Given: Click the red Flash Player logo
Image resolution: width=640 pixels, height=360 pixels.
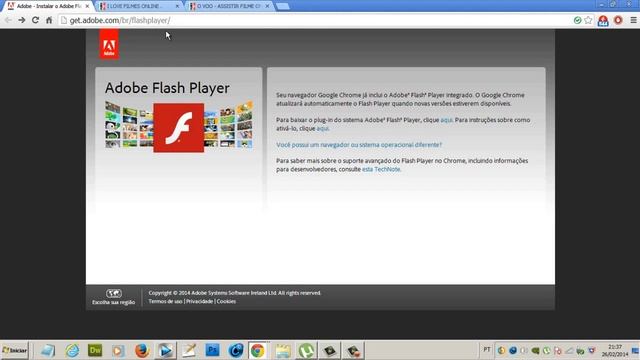Looking at the screenshot, I should (x=178, y=128).
